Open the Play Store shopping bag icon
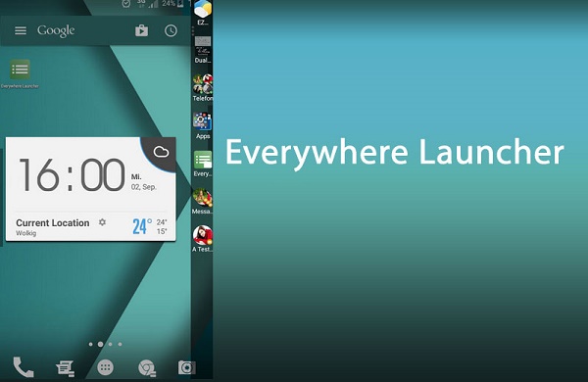Screen dimensions: 588x382 pos(141,30)
